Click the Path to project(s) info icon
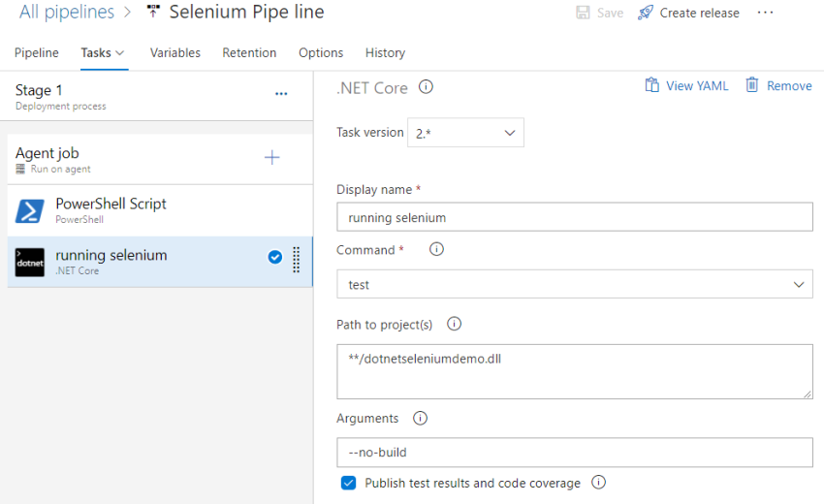This screenshot has width=824, height=504. click(454, 324)
